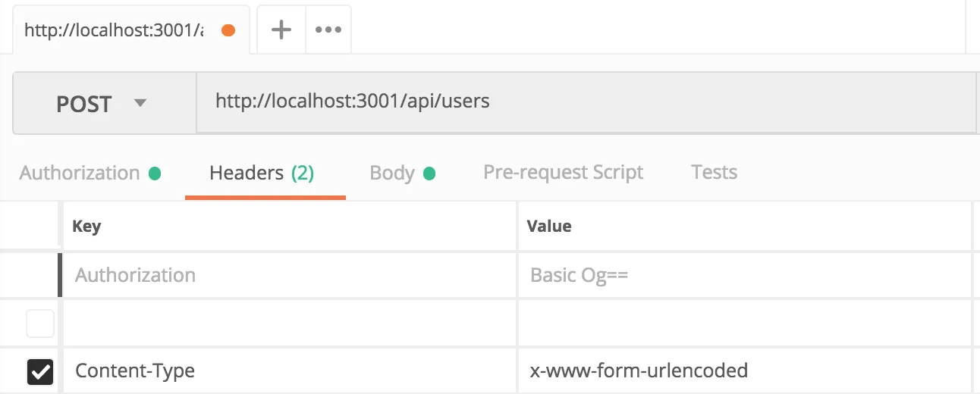The width and height of the screenshot is (980, 394).
Task: Tick the empty header row checkbox
Action: (x=40, y=324)
